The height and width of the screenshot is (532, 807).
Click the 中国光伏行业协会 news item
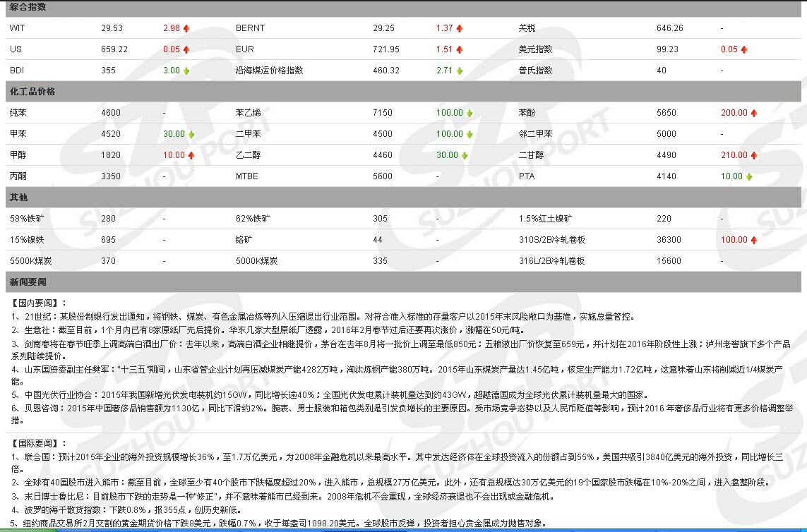[330, 395]
